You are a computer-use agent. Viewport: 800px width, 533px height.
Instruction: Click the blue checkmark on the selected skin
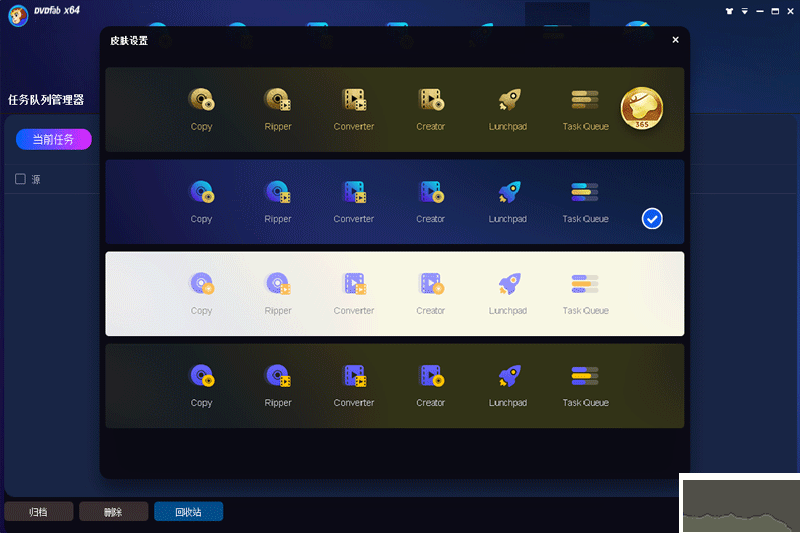(x=652, y=219)
